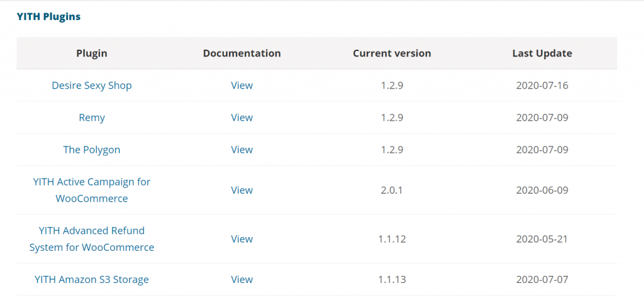The image size is (644, 298).
Task: Click the YITH Plugins heading
Action: pyautogui.click(x=48, y=17)
